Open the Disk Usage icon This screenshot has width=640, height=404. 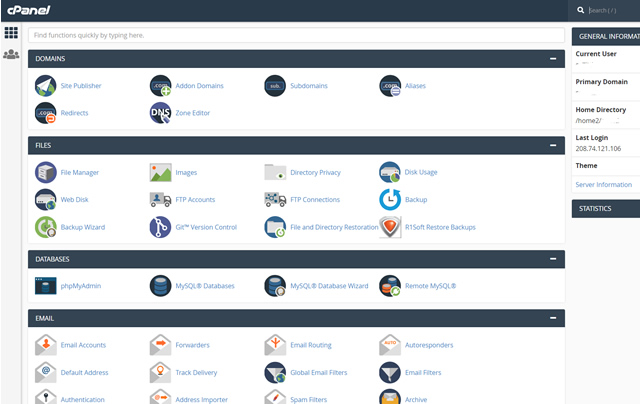390,172
